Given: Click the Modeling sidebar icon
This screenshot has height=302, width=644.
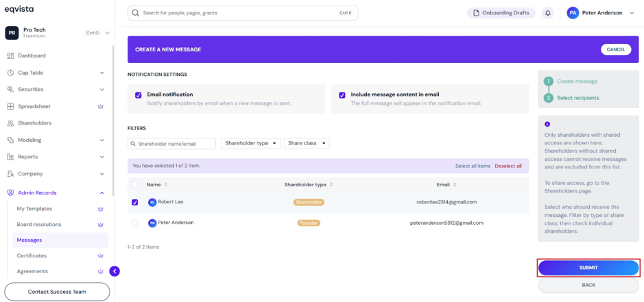Looking at the screenshot, I should pos(11,140).
